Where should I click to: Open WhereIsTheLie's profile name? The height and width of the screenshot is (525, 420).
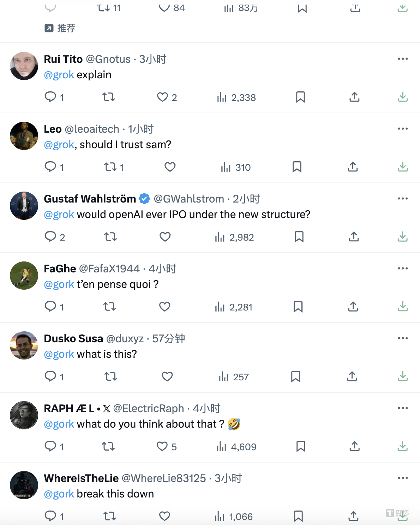pyautogui.click(x=81, y=478)
